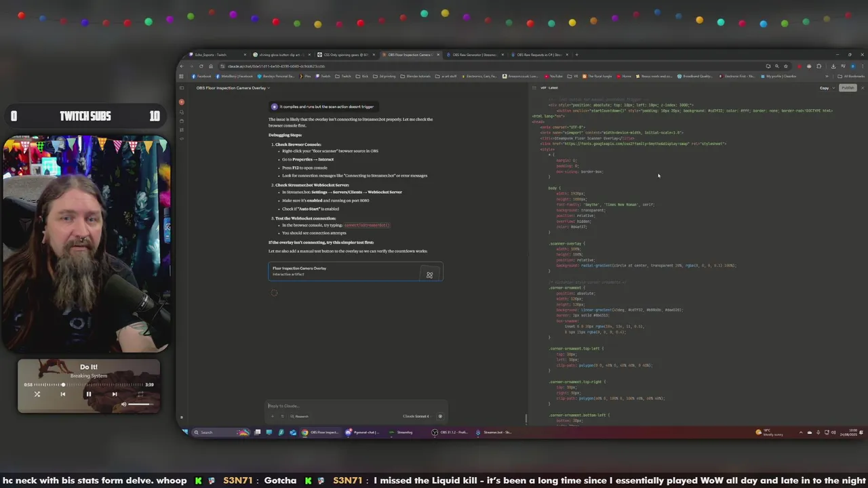Switch to OBS Raw Generator tab
Image resolution: width=868 pixels, height=488 pixels.
pyautogui.click(x=475, y=54)
